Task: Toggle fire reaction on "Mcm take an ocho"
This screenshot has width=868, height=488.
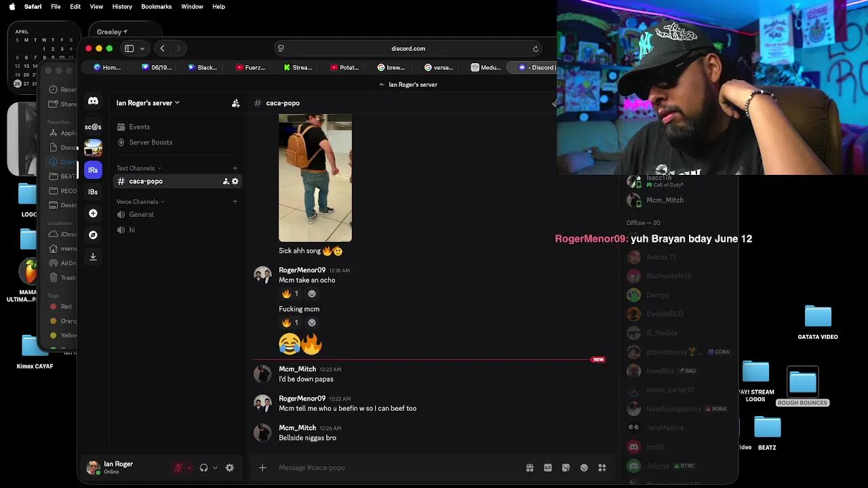Action: tap(290, 293)
